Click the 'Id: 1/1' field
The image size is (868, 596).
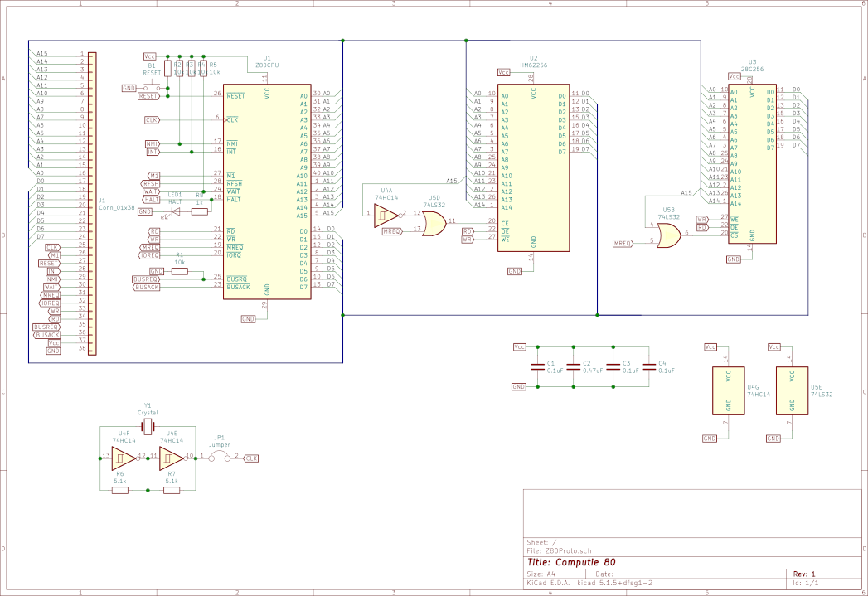[x=805, y=583]
